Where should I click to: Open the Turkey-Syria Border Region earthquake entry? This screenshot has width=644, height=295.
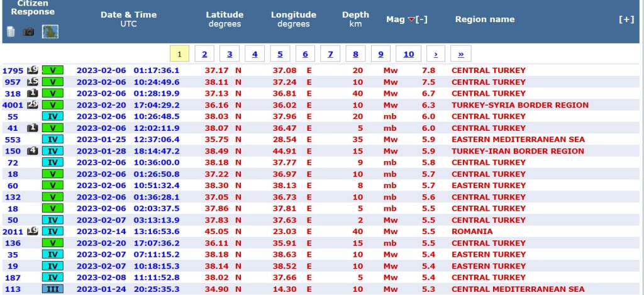point(519,105)
